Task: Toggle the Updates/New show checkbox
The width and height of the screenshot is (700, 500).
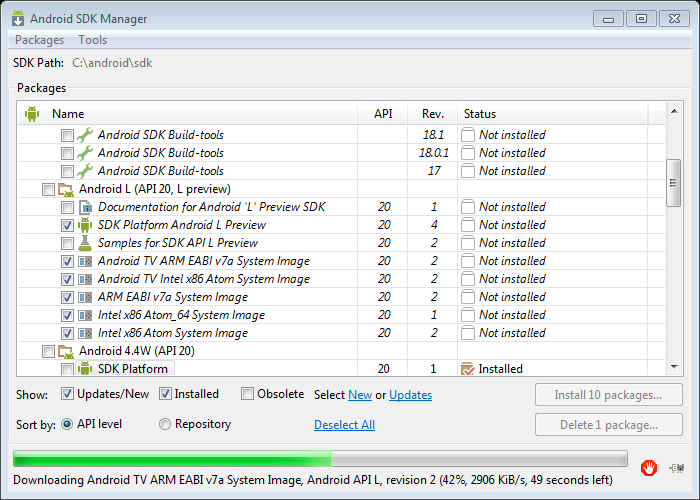Action: click(67, 394)
